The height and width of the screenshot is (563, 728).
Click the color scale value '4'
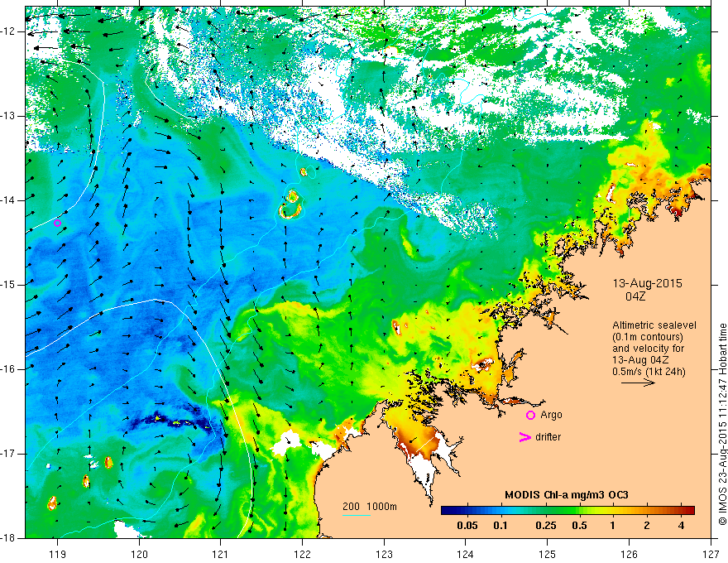pyautogui.click(x=681, y=526)
